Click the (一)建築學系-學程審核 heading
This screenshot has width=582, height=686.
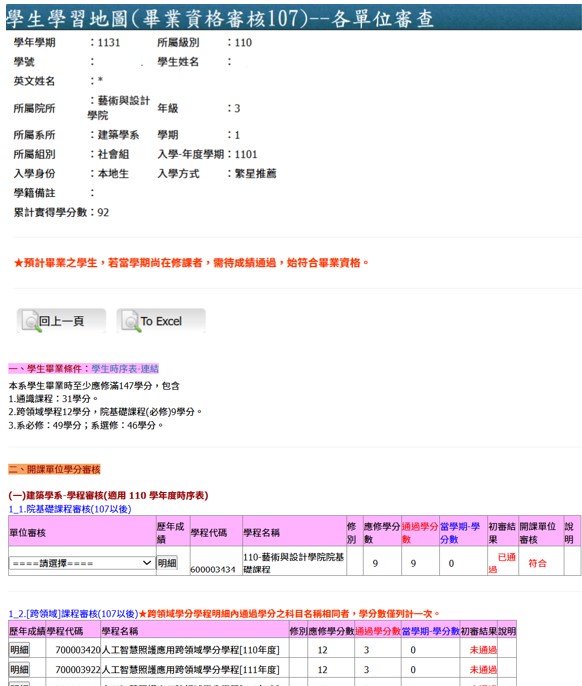coord(109,496)
